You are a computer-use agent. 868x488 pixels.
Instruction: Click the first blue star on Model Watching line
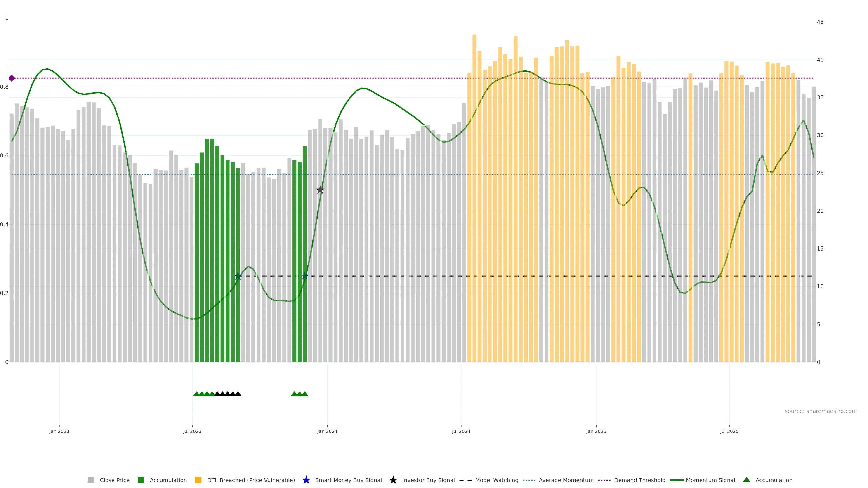coord(238,276)
